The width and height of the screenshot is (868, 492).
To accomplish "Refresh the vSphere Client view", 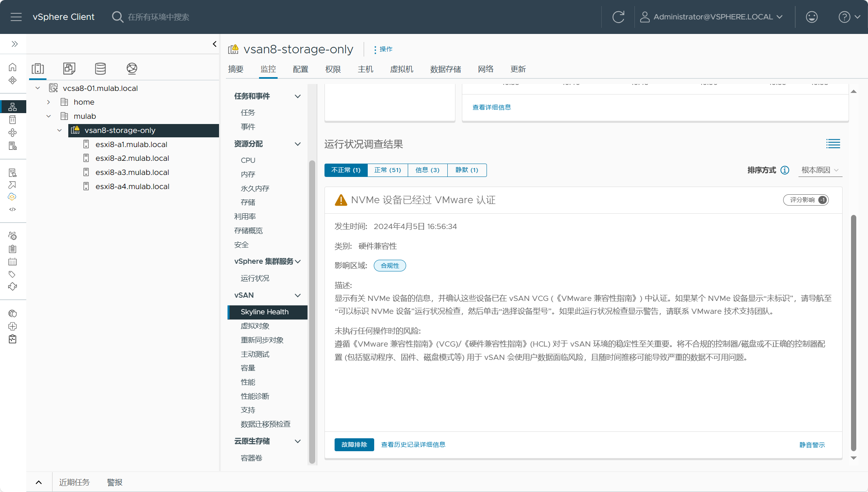I will coord(618,17).
